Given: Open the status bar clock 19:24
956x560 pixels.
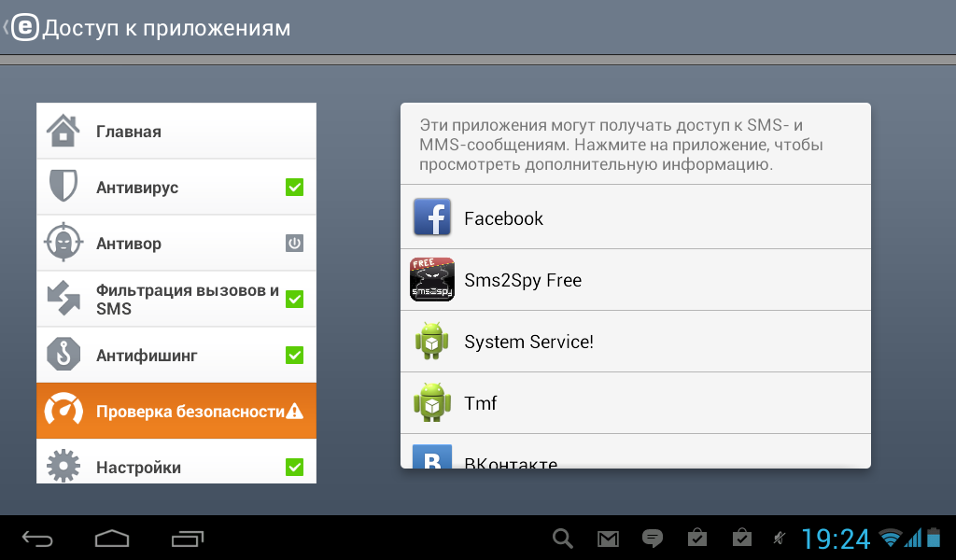Looking at the screenshot, I should [x=835, y=539].
